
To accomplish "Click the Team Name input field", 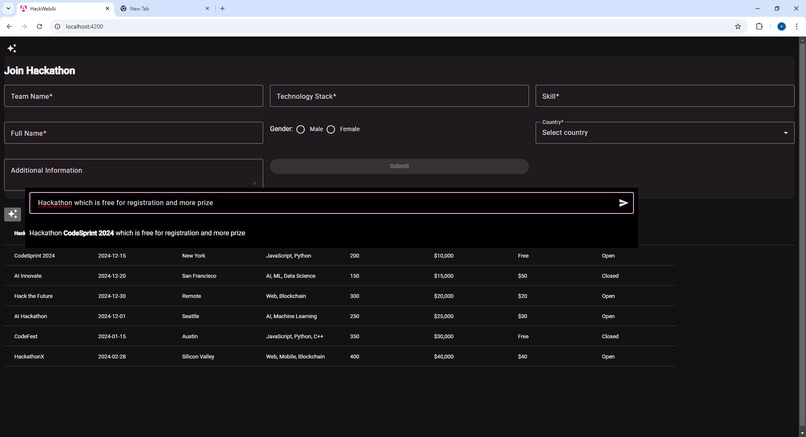I will tap(134, 96).
